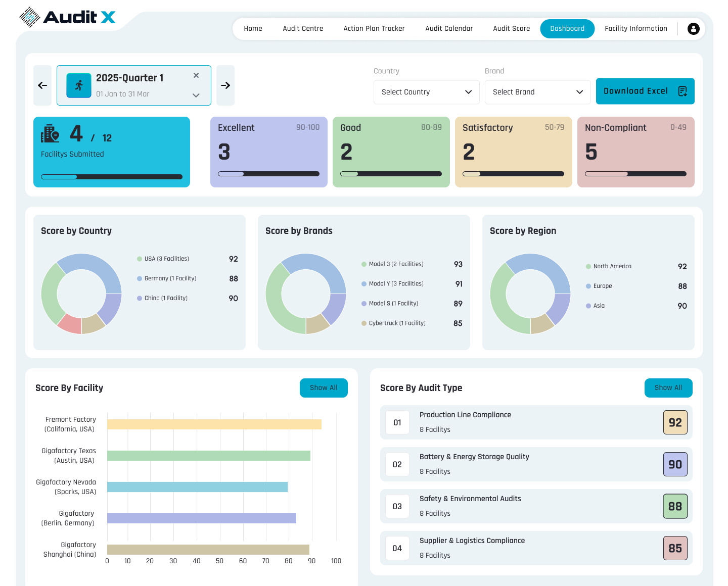
Task: Open the Select Brand dropdown
Action: pyautogui.click(x=537, y=92)
